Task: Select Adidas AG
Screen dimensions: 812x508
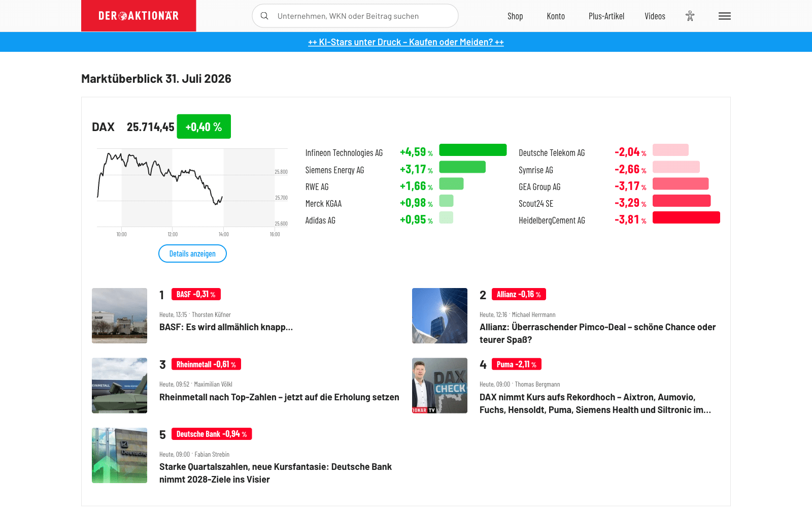Action: click(x=320, y=220)
